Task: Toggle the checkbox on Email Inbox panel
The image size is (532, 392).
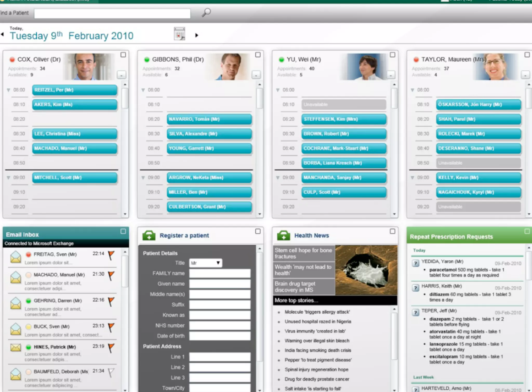Action: 123,231
